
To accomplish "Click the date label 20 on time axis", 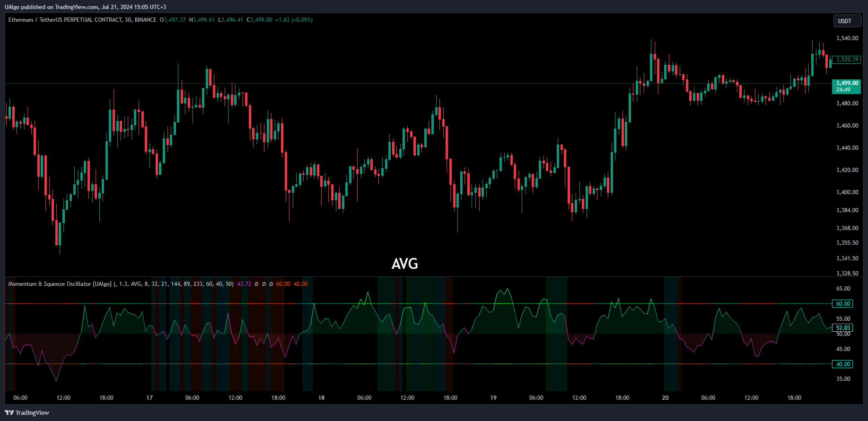I will 665,398.
